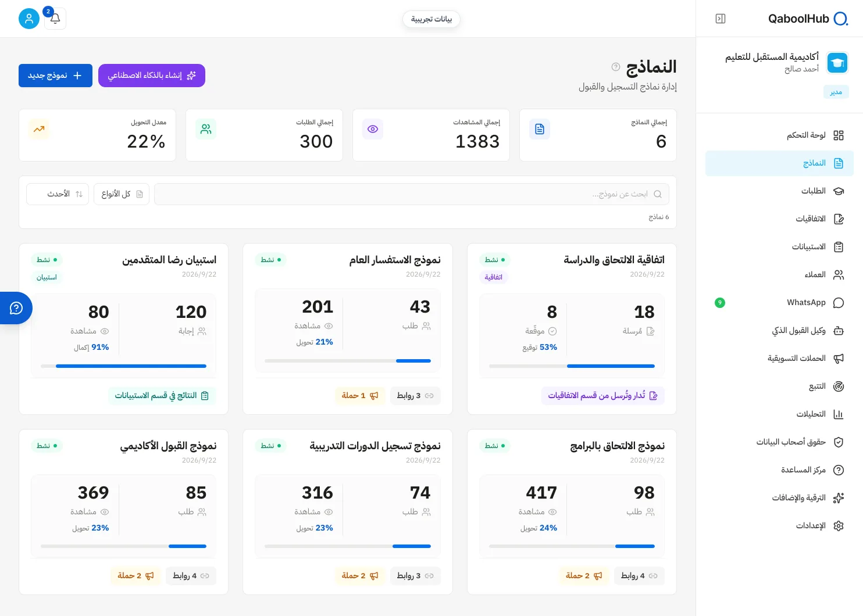863x616 pixels.
Task: Click the academy graduation cap icon
Action: coord(837,63)
